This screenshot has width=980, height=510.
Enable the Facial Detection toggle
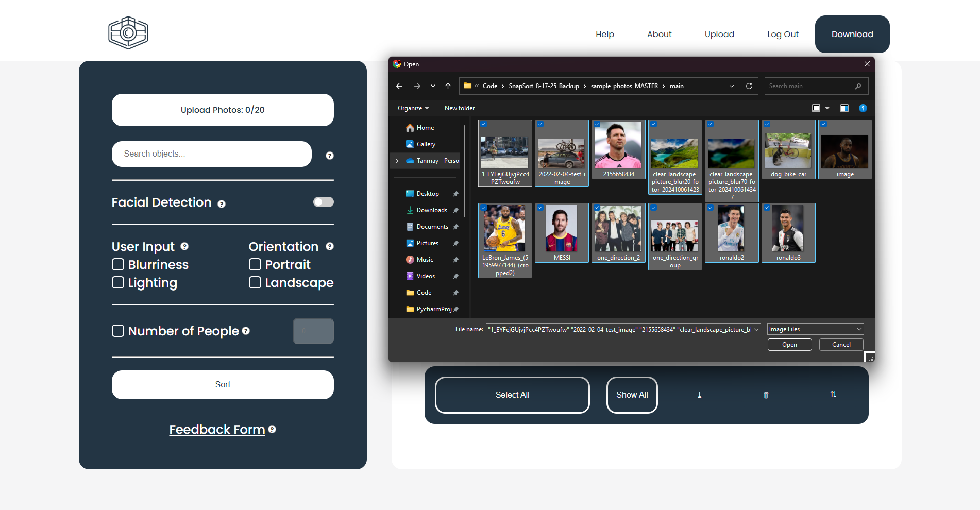[x=323, y=202]
